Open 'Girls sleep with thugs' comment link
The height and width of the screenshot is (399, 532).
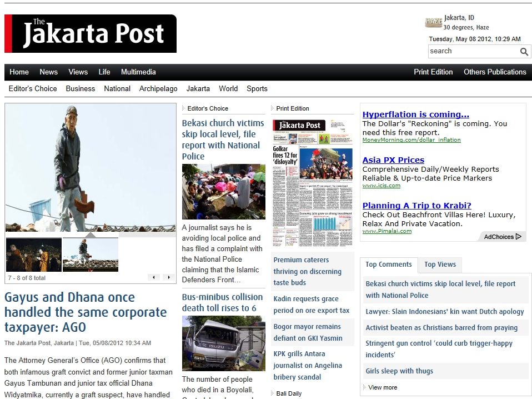[x=399, y=371]
